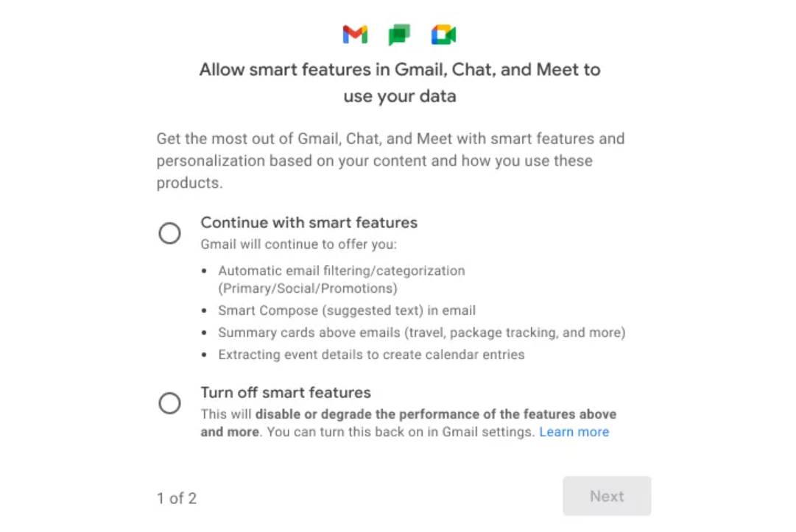This screenshot has width=796, height=532.
Task: Click the Automatic email filtering bullet text
Action: point(341,271)
